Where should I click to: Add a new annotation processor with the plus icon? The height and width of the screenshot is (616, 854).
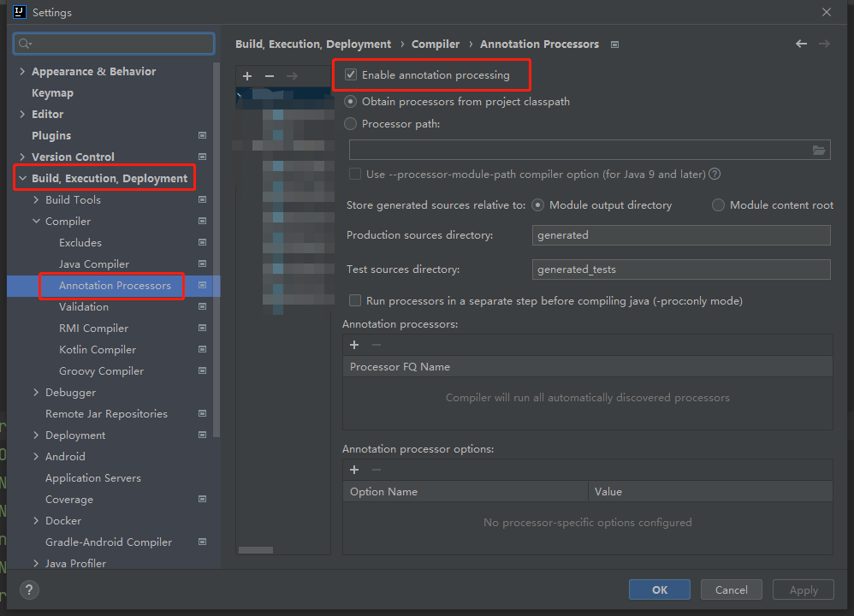[x=354, y=344]
